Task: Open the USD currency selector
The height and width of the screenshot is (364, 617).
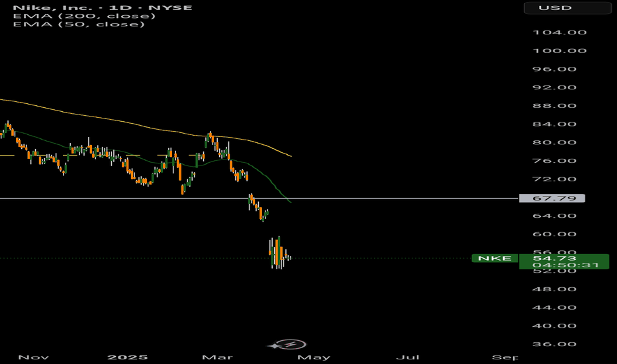Action: (567, 8)
